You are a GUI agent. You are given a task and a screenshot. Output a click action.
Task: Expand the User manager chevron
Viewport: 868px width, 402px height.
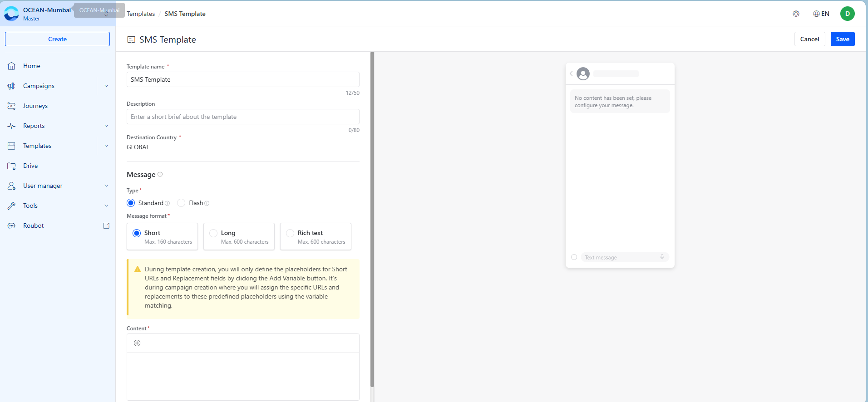click(106, 186)
